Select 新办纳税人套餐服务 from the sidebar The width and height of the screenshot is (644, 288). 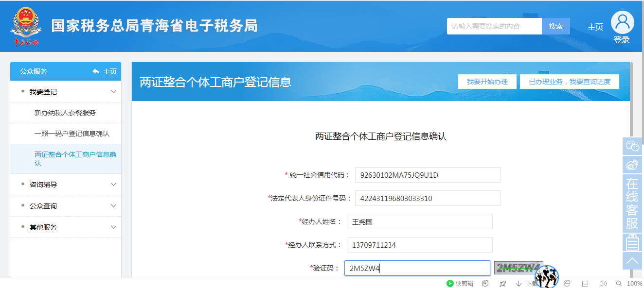point(66,112)
